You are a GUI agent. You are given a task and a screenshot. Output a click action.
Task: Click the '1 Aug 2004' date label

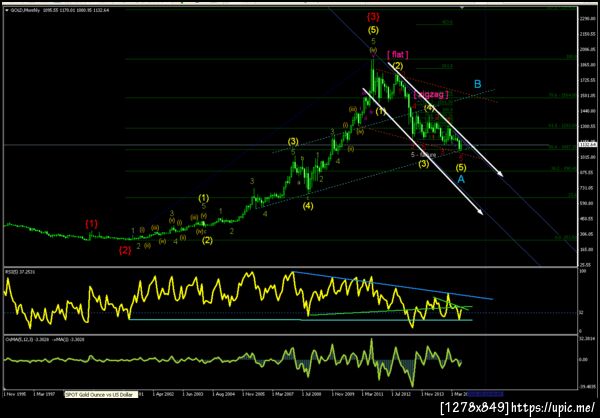click(x=222, y=394)
